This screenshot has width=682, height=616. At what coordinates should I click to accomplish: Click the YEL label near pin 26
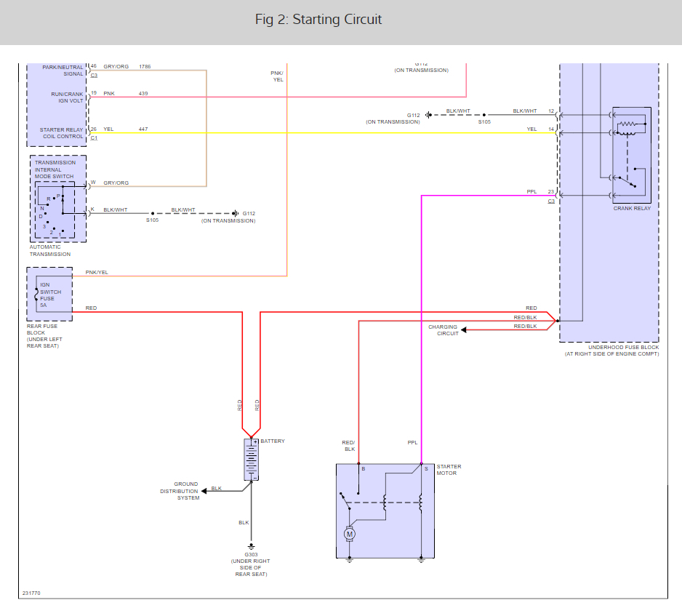coord(108,129)
